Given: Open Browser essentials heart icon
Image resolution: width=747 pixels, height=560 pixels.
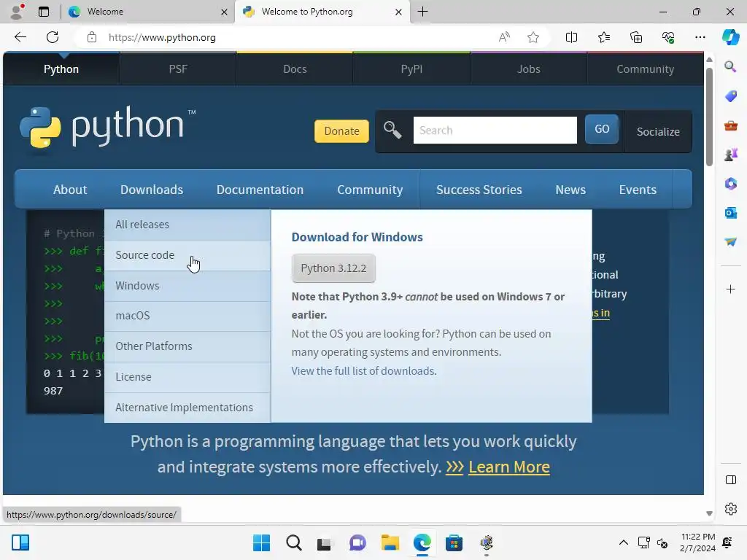Looking at the screenshot, I should coord(668,37).
